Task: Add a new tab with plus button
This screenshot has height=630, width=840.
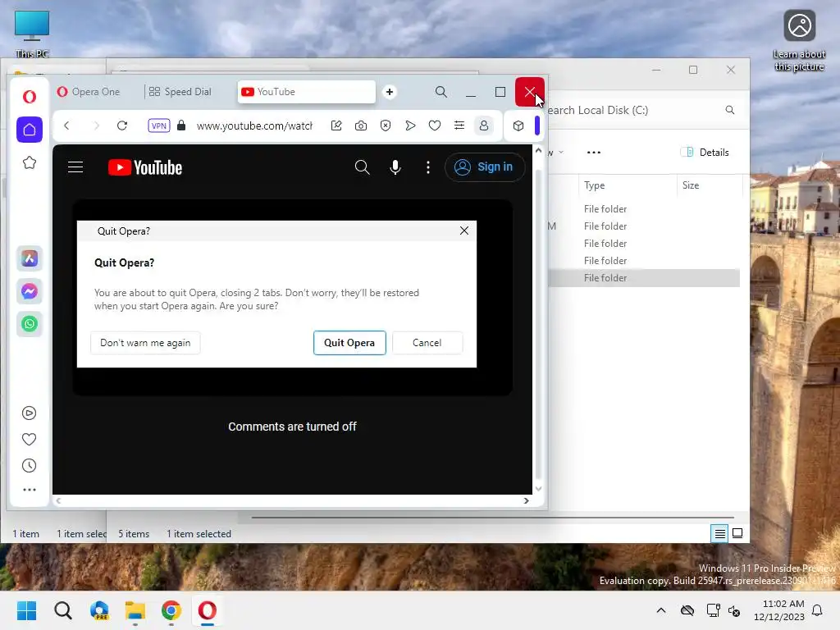Action: (x=390, y=92)
